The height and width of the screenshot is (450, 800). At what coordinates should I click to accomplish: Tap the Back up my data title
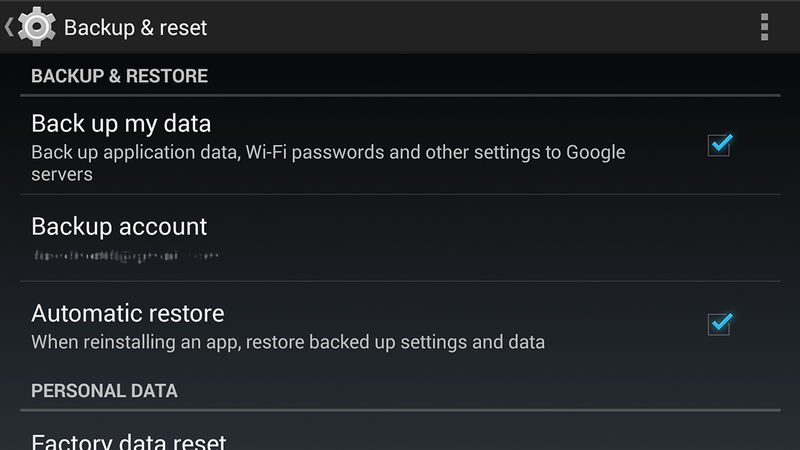point(121,123)
